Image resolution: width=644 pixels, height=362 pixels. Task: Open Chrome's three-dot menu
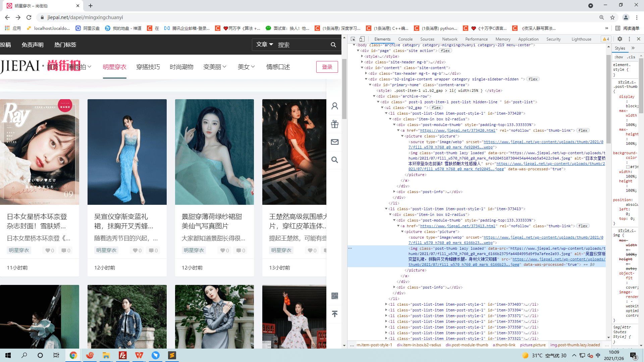click(x=637, y=17)
